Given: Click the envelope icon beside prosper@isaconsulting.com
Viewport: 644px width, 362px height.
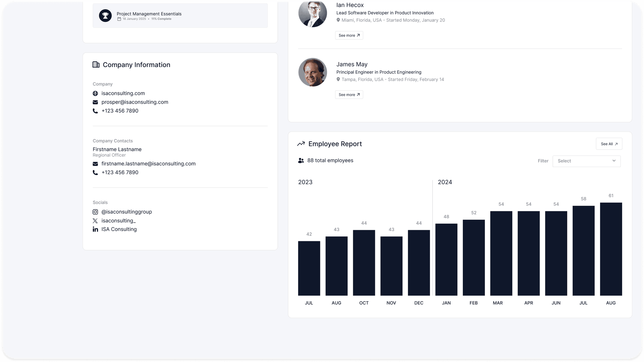Looking at the screenshot, I should coord(95,102).
